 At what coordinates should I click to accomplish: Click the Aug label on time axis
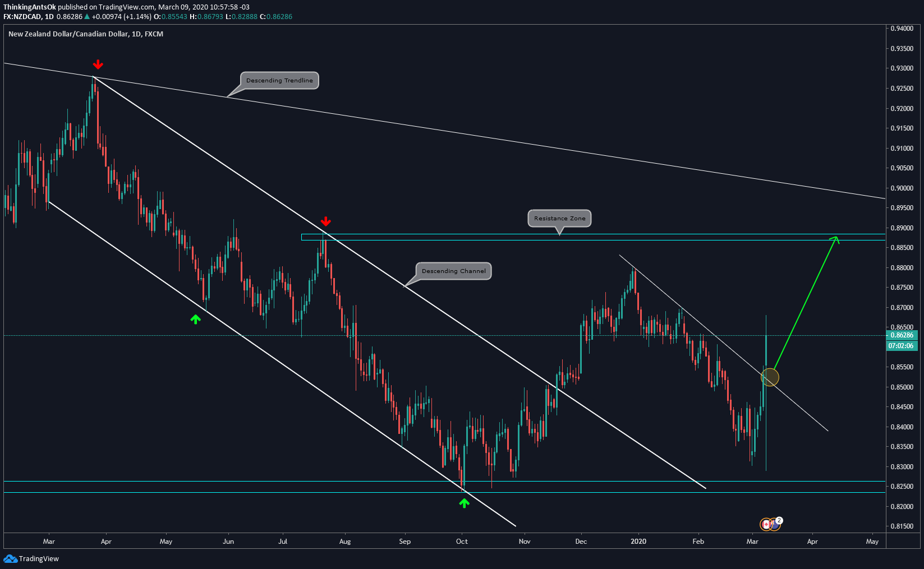point(345,542)
